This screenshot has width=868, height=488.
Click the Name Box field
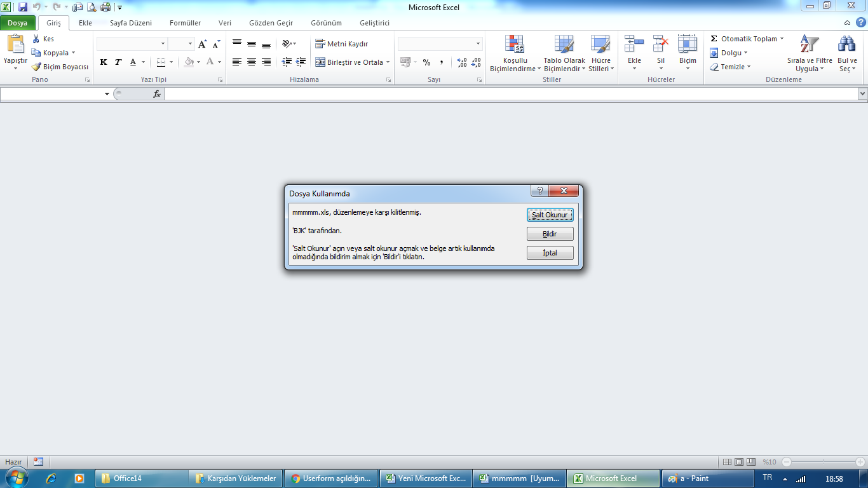[51, 94]
